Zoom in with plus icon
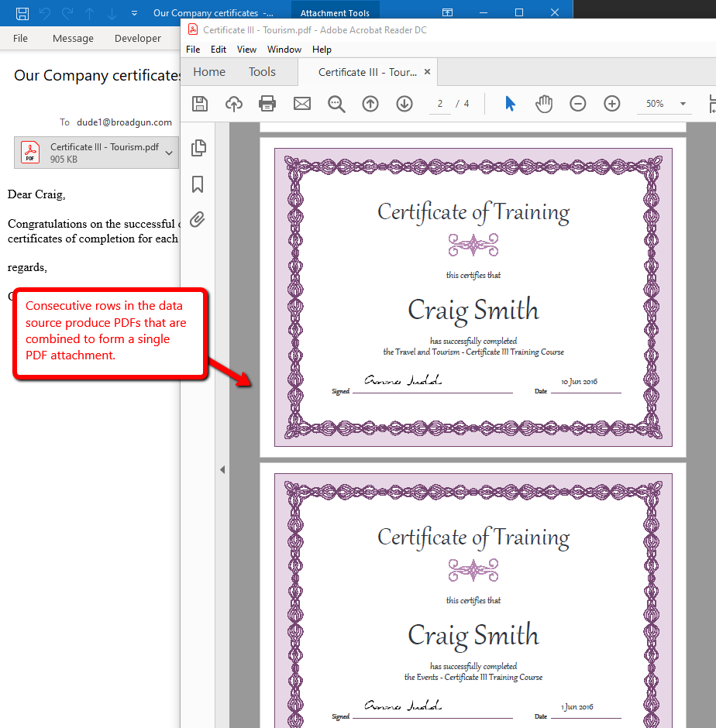Viewport: 716px width, 728px height. 612,104
